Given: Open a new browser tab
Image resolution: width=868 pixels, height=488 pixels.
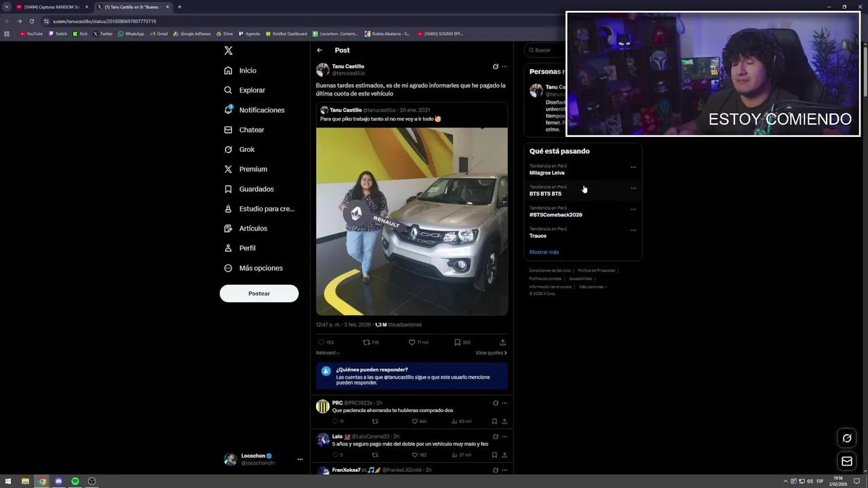Looking at the screenshot, I should pyautogui.click(x=179, y=7).
